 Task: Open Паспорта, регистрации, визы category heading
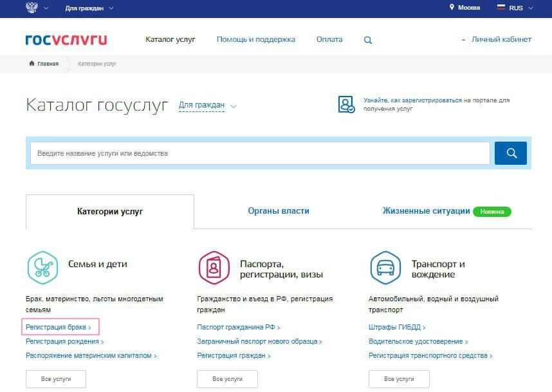(281, 269)
